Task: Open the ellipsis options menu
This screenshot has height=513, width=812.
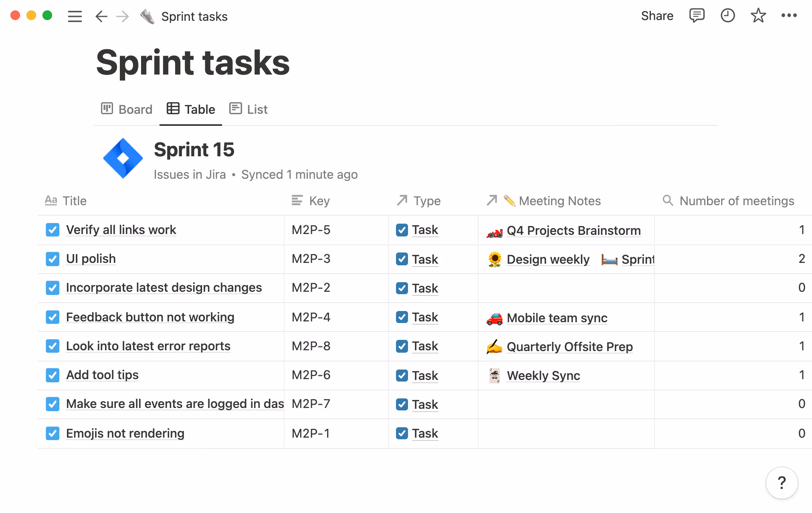Action: pyautogui.click(x=789, y=16)
